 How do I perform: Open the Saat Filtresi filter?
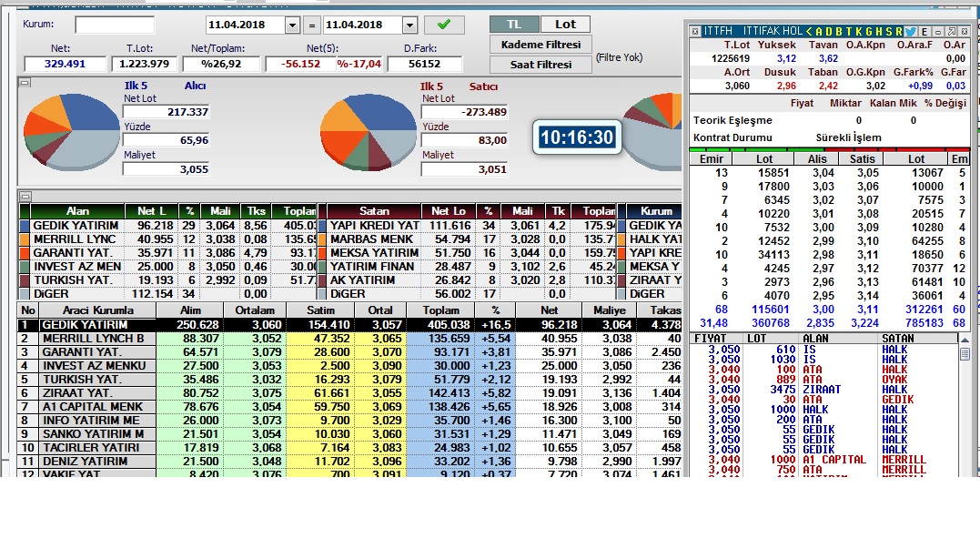(541, 65)
